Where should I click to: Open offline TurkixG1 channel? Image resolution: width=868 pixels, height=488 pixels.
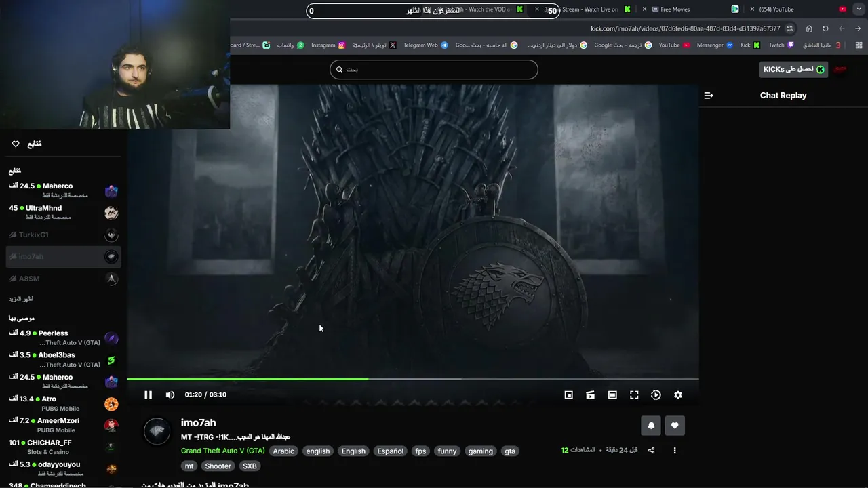(x=63, y=235)
